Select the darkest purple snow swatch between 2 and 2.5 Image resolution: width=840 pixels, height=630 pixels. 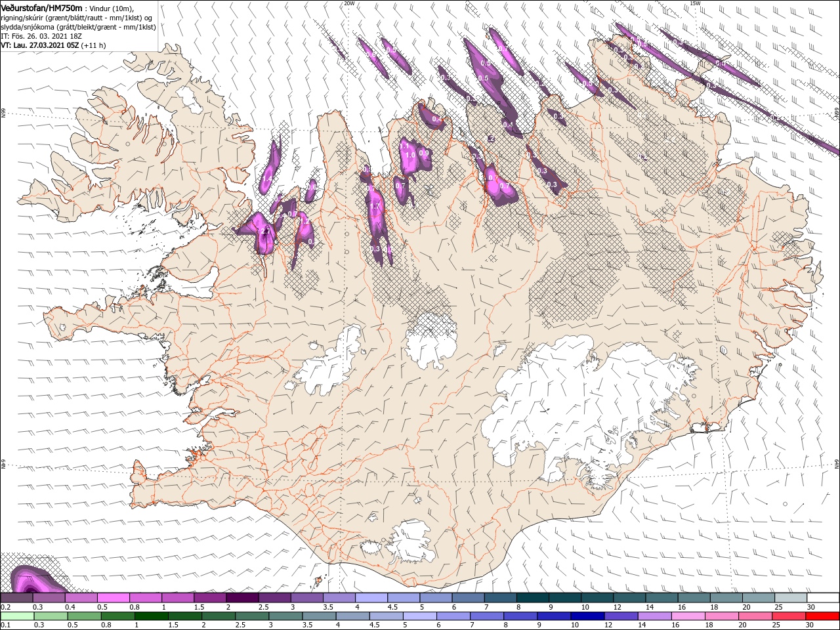pos(242,598)
